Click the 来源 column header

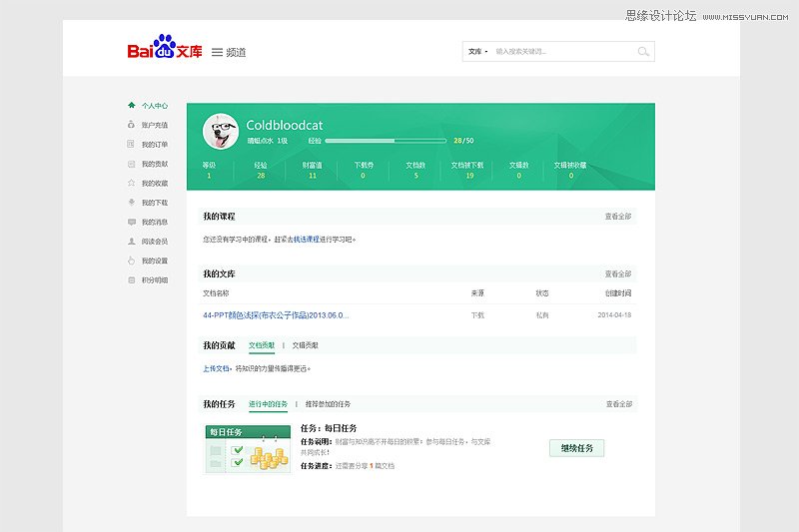tap(477, 293)
